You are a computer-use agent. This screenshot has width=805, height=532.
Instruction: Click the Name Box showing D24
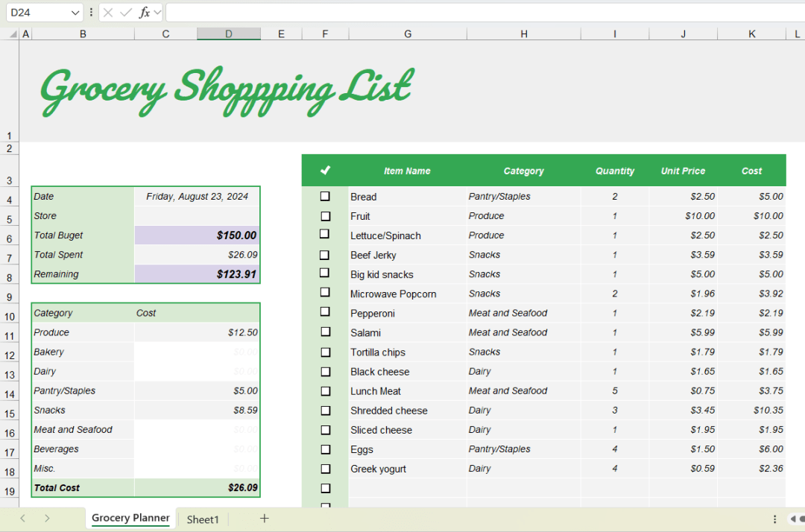[38, 13]
